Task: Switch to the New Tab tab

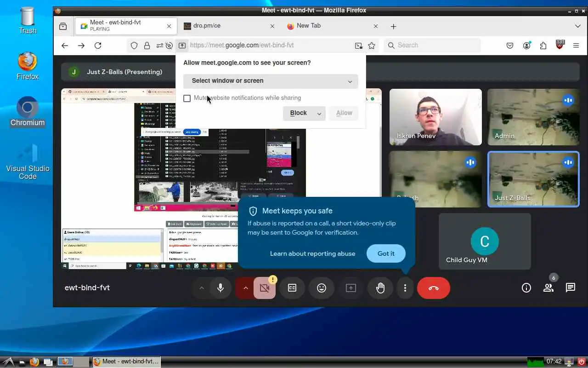Action: click(x=333, y=26)
